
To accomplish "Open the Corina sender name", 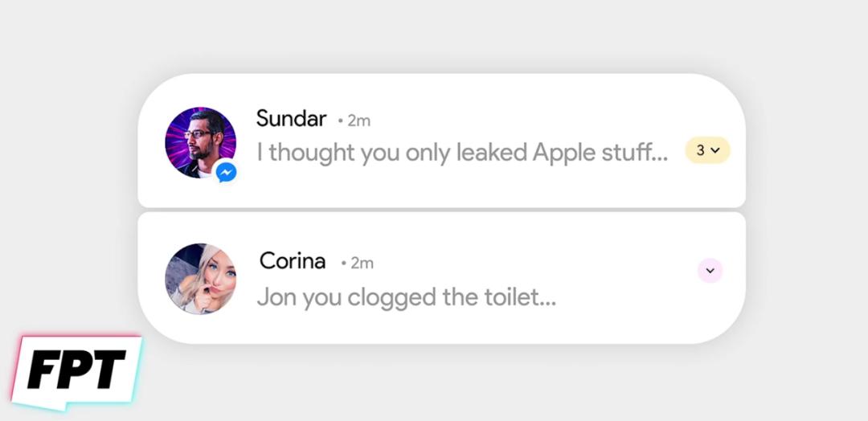I will click(293, 261).
